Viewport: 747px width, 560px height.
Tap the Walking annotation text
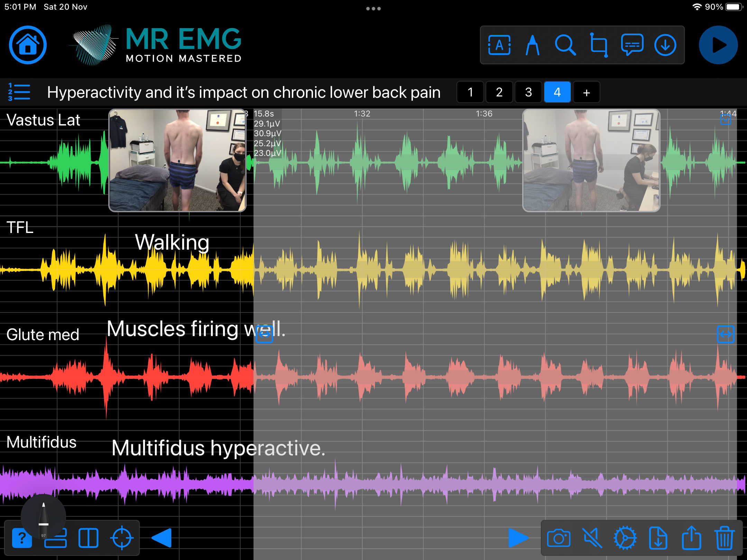tap(172, 242)
